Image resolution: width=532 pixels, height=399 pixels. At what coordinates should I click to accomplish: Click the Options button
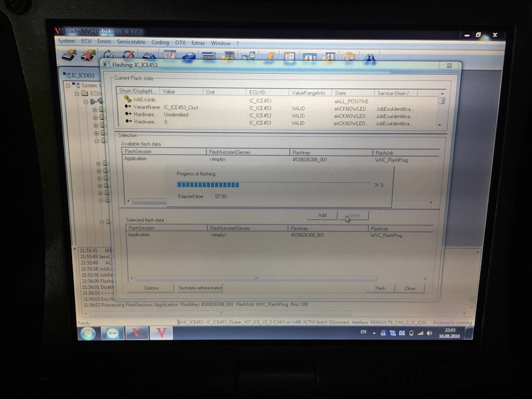tap(151, 288)
